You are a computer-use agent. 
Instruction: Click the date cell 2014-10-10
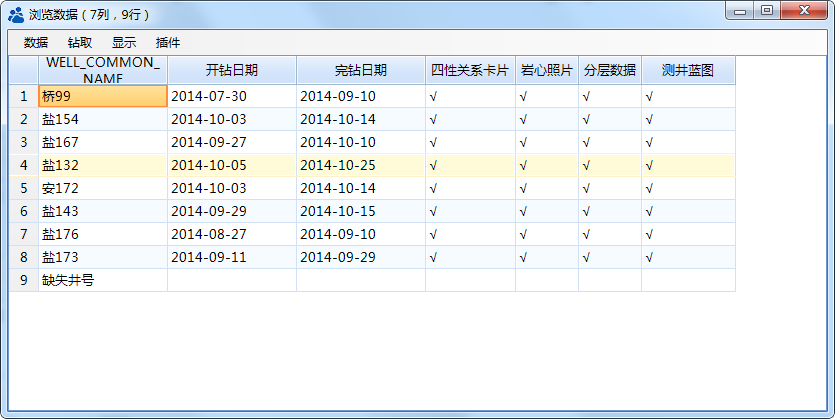tap(361, 142)
